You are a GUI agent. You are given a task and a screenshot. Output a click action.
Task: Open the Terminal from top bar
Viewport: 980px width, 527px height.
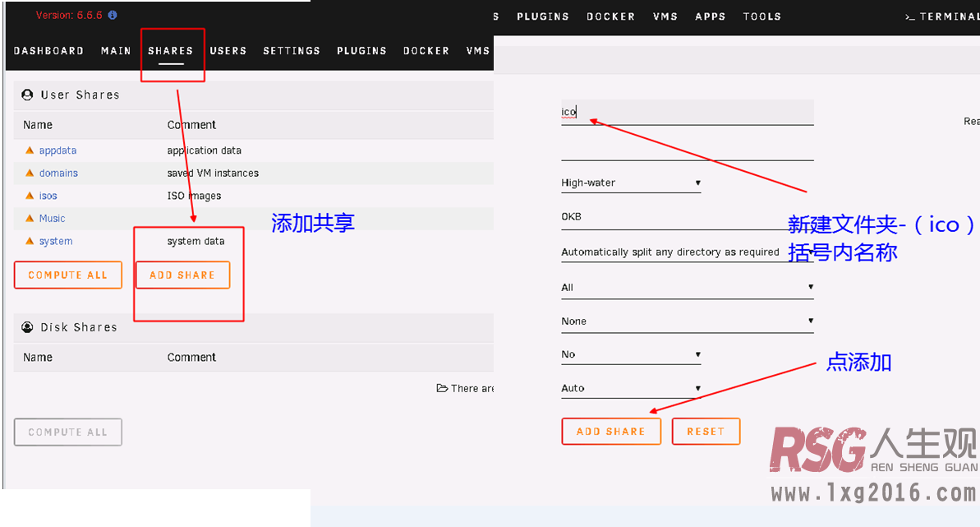click(942, 16)
